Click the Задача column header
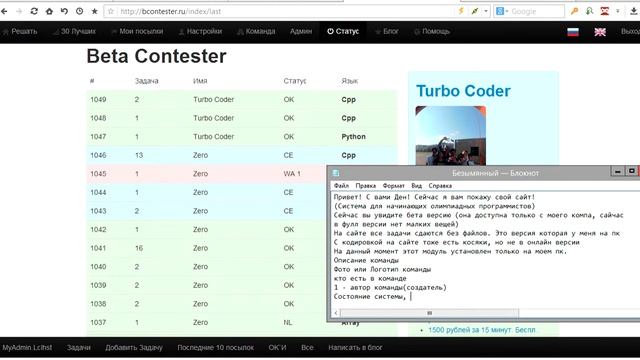The image size is (640, 360). coord(147,81)
